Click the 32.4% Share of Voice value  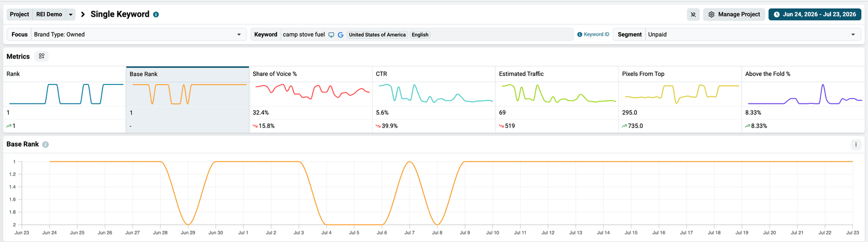coord(261,113)
